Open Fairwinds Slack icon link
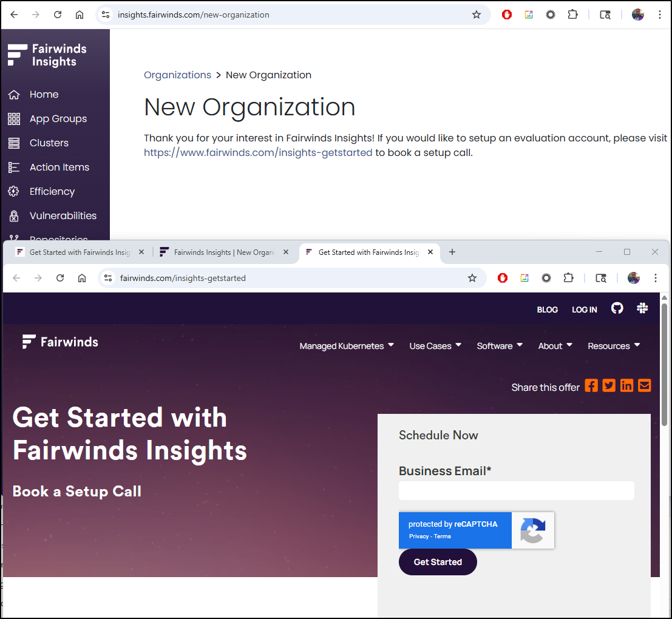The image size is (672, 619). (642, 308)
